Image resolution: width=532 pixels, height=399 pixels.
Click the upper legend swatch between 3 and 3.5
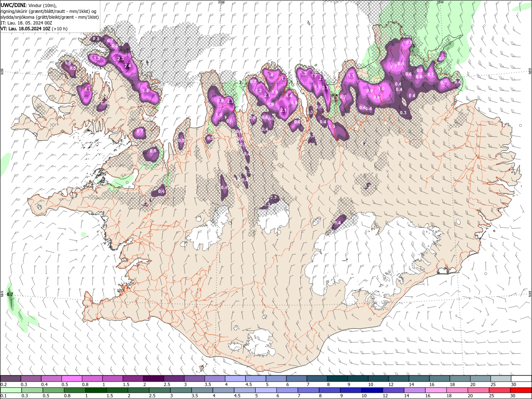coord(194,379)
